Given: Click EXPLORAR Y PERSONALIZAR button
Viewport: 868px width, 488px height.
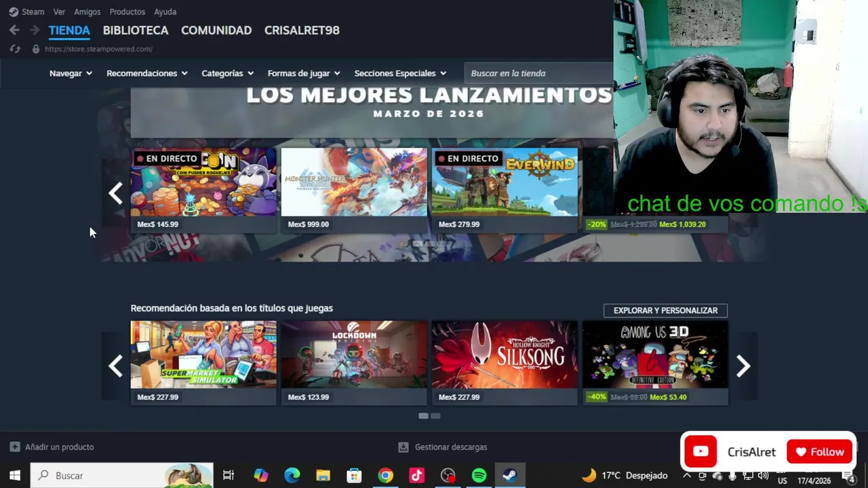Looking at the screenshot, I should click(665, 310).
